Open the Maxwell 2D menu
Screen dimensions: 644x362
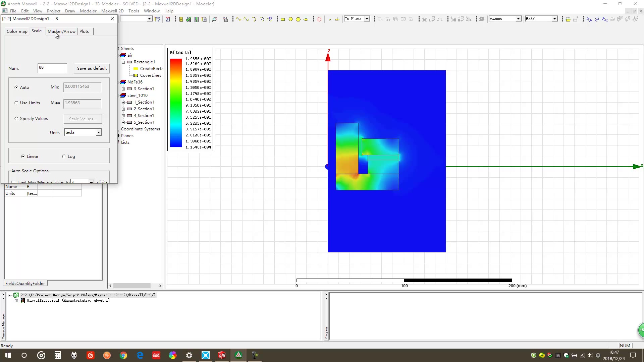point(112,11)
